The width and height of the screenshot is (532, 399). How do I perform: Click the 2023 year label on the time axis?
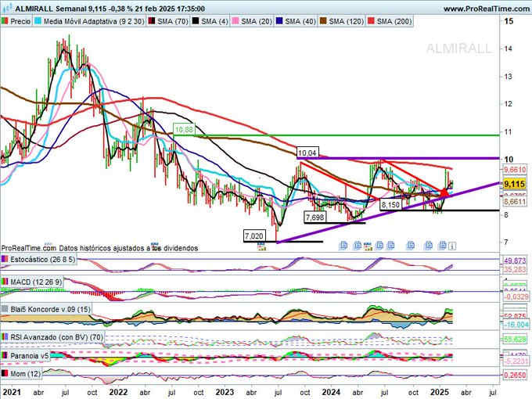tap(225, 392)
